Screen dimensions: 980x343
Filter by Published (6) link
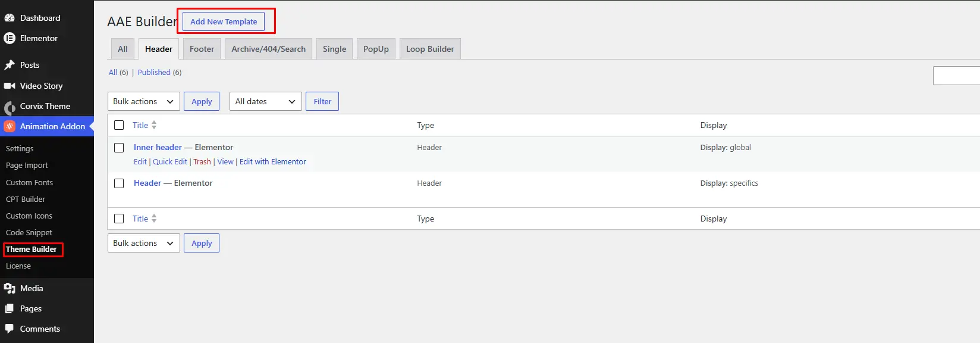(159, 72)
